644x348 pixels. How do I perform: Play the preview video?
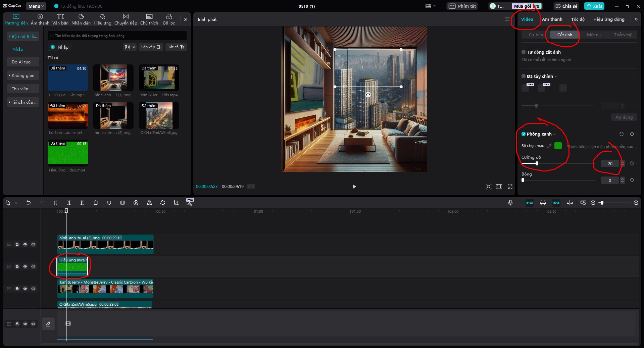coord(354,187)
